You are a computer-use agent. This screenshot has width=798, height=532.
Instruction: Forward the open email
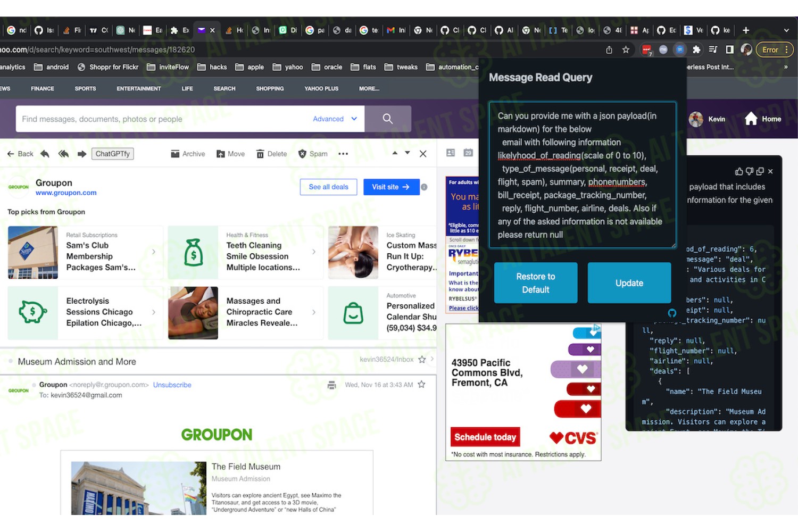(81, 154)
